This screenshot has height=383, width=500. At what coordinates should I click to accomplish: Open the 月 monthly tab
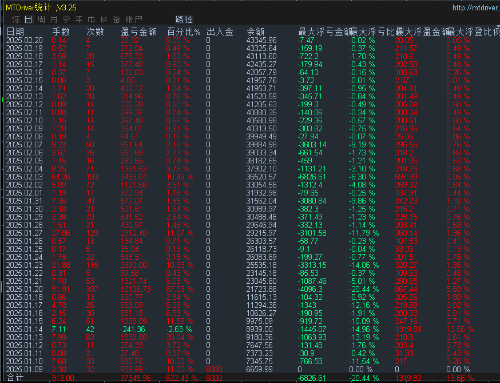54,19
